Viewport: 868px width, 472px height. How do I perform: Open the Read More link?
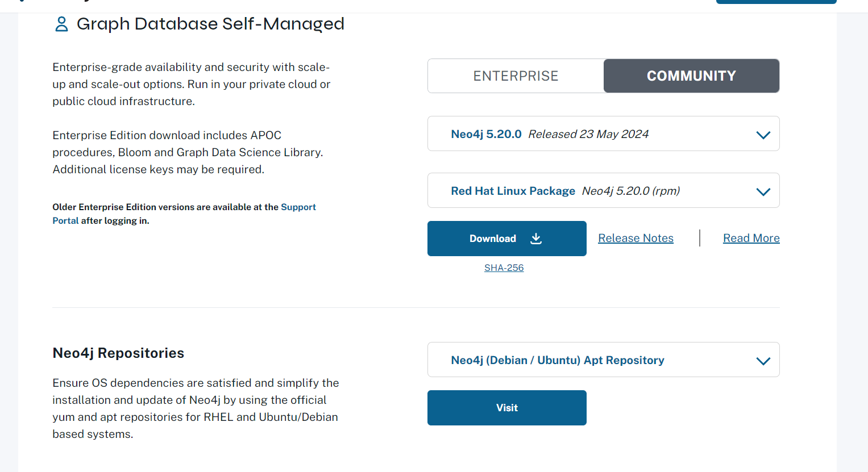[751, 238]
